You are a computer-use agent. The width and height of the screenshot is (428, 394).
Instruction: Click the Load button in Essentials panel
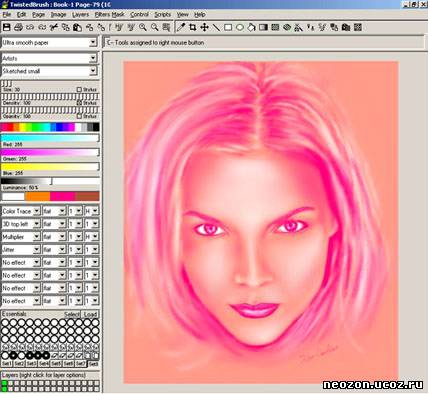click(90, 314)
